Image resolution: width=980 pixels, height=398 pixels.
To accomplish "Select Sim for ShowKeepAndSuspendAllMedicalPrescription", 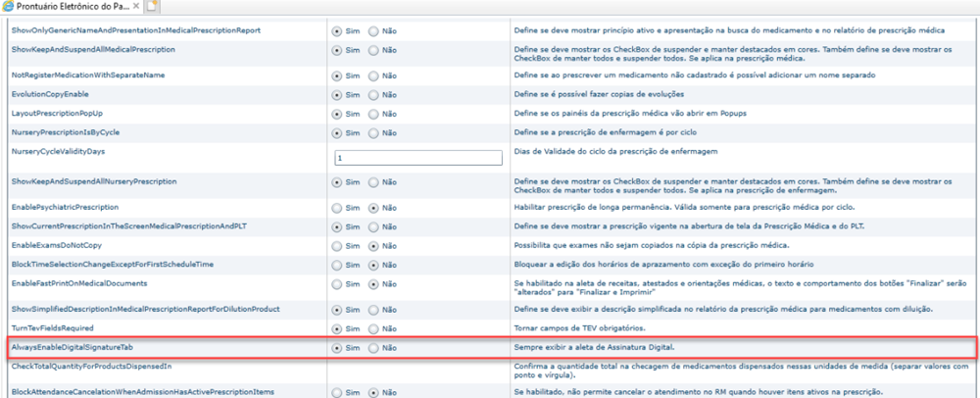I will (337, 50).
